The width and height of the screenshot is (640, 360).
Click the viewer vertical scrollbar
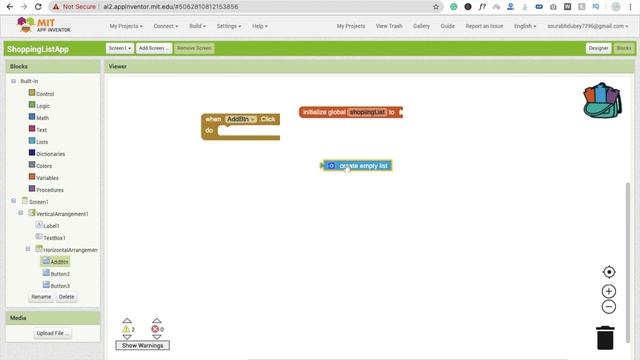tap(628, 263)
